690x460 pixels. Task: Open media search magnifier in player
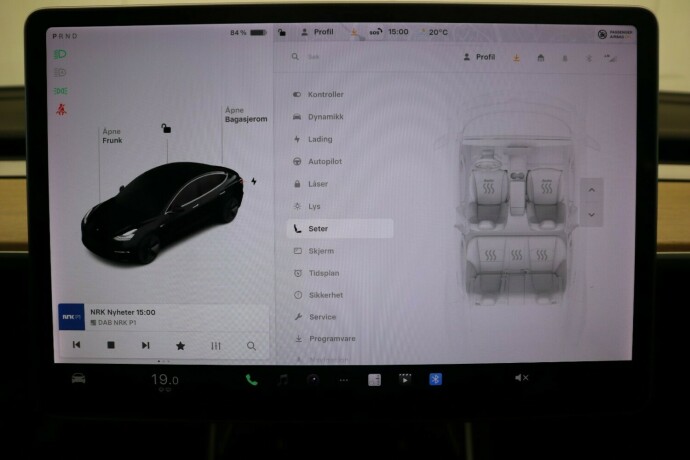tap(251, 346)
